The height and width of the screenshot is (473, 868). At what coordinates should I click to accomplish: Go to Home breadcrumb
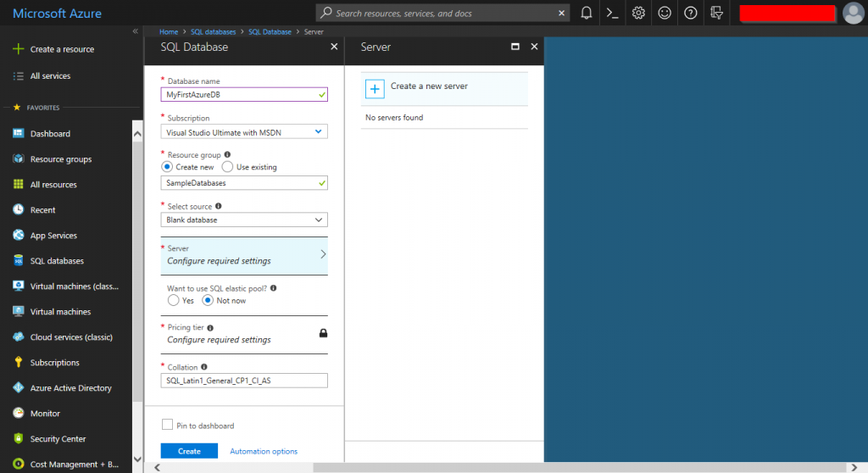pyautogui.click(x=169, y=31)
